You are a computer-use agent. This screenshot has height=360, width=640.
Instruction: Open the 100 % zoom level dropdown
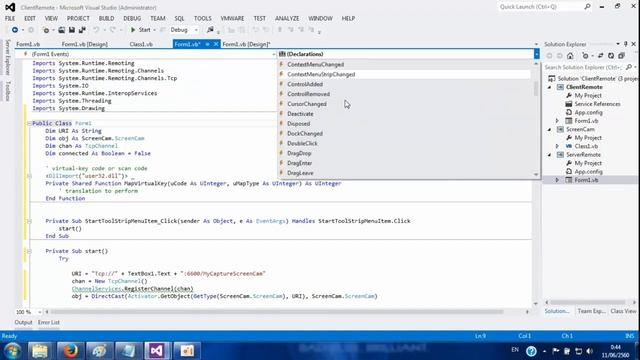40,312
